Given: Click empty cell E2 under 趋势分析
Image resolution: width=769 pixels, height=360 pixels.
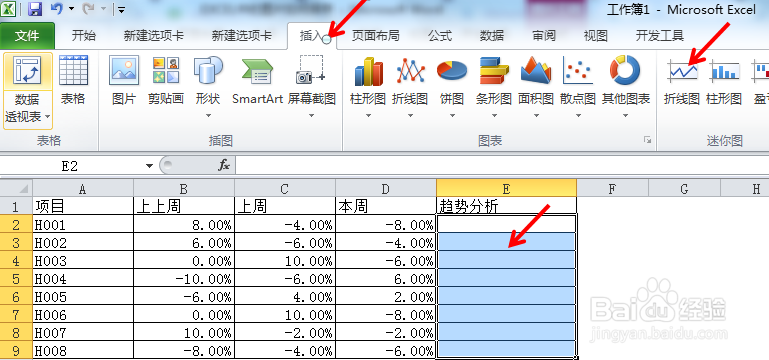Looking at the screenshot, I should (506, 224).
